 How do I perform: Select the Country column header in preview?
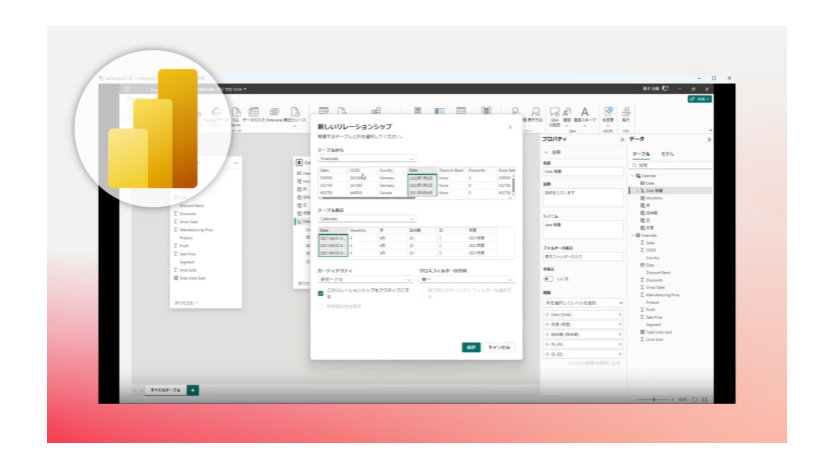[x=393, y=170]
